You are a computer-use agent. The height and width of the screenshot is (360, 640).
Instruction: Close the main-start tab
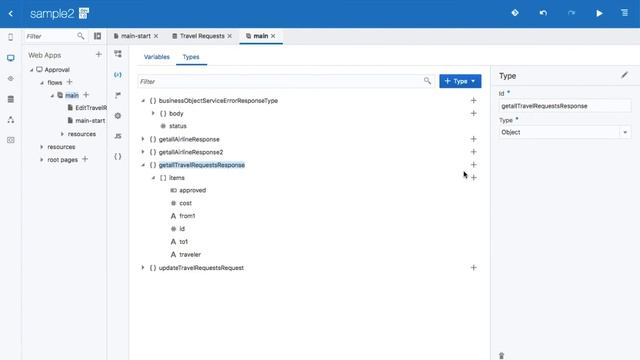156,36
